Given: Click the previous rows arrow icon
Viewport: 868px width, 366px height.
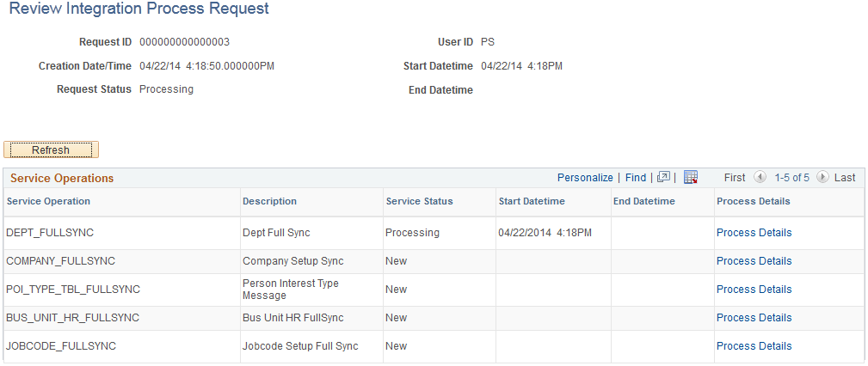Looking at the screenshot, I should [x=760, y=178].
